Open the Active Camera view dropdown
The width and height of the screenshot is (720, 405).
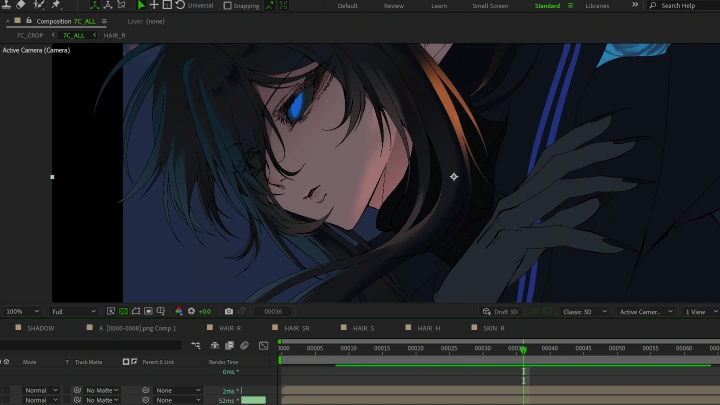pos(646,312)
